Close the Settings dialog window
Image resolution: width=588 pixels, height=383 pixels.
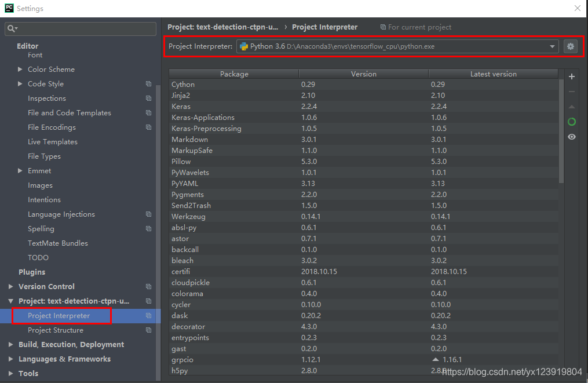point(578,8)
